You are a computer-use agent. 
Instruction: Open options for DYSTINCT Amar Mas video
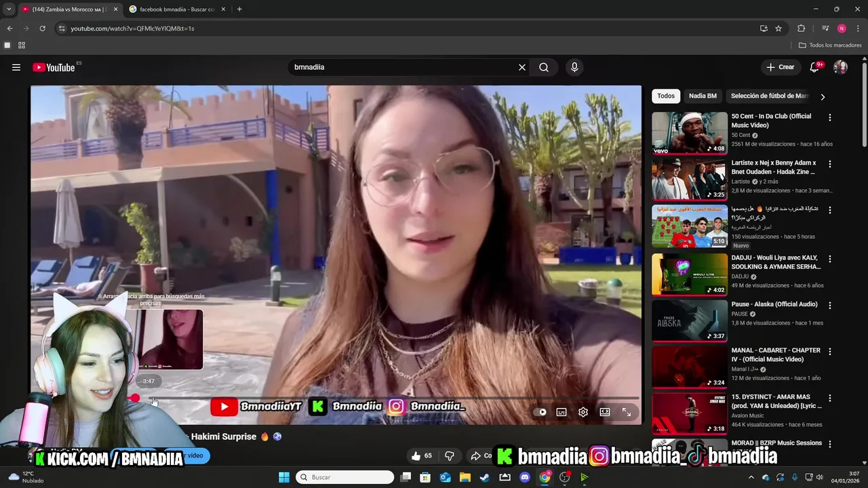(829, 398)
